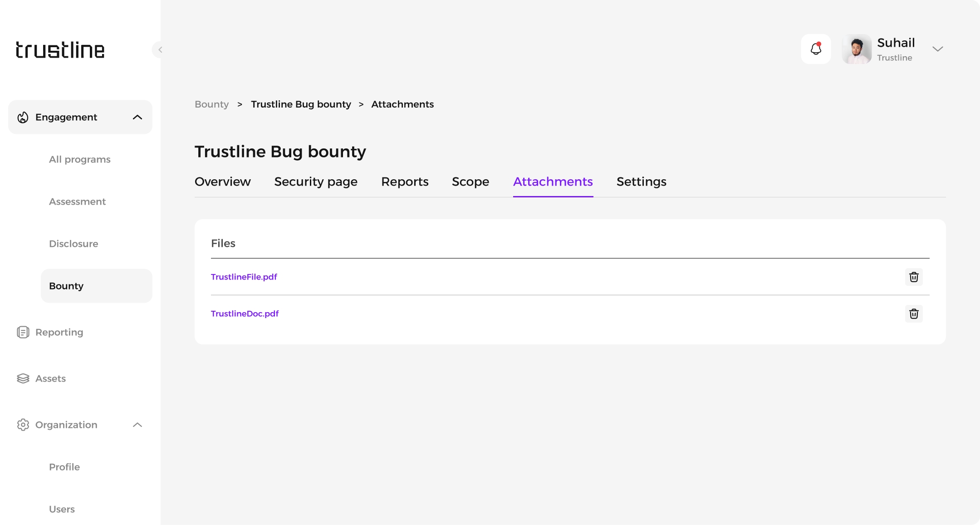
Task: Click the Assets layers icon
Action: [23, 378]
